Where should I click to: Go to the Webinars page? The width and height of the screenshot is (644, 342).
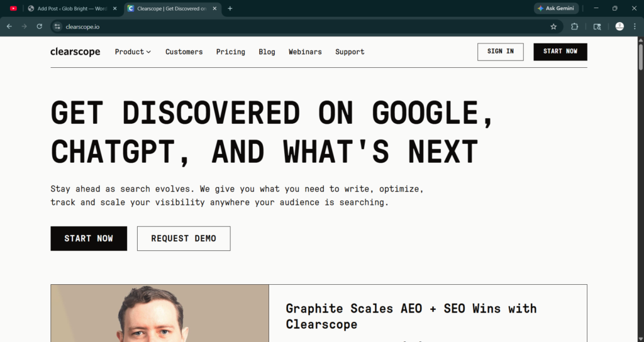click(305, 52)
